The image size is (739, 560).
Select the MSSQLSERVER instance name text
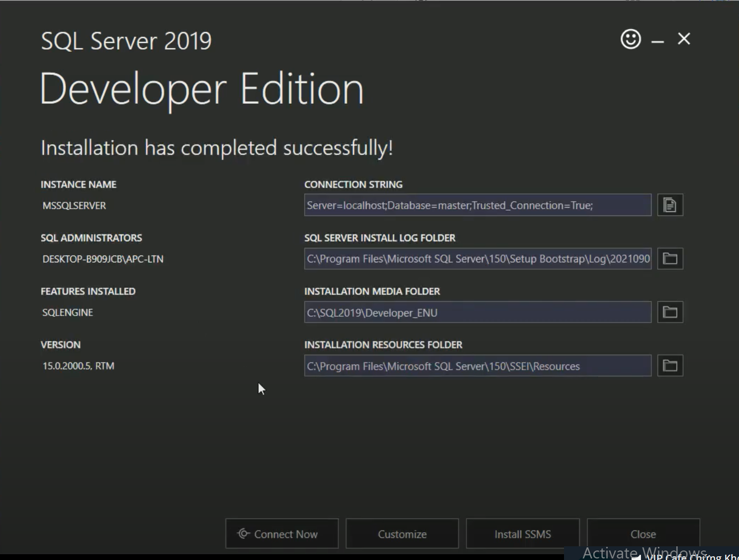click(74, 205)
